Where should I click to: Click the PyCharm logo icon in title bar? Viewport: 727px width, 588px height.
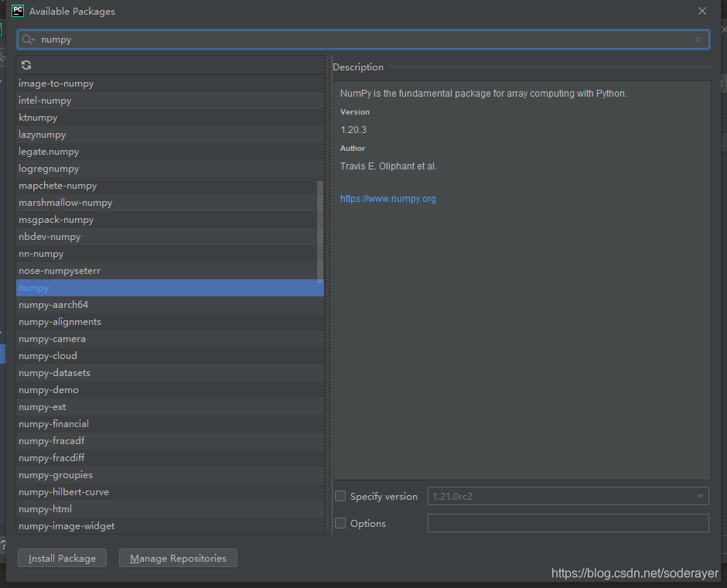18,11
